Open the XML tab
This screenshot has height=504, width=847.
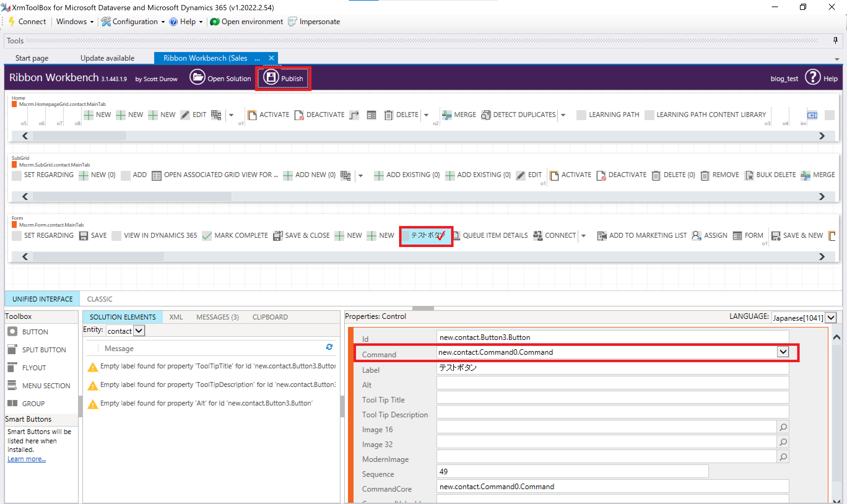[x=176, y=317]
